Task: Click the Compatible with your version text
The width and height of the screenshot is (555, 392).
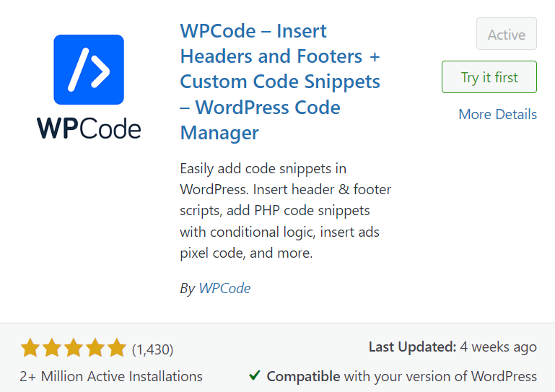Action: [x=402, y=376]
